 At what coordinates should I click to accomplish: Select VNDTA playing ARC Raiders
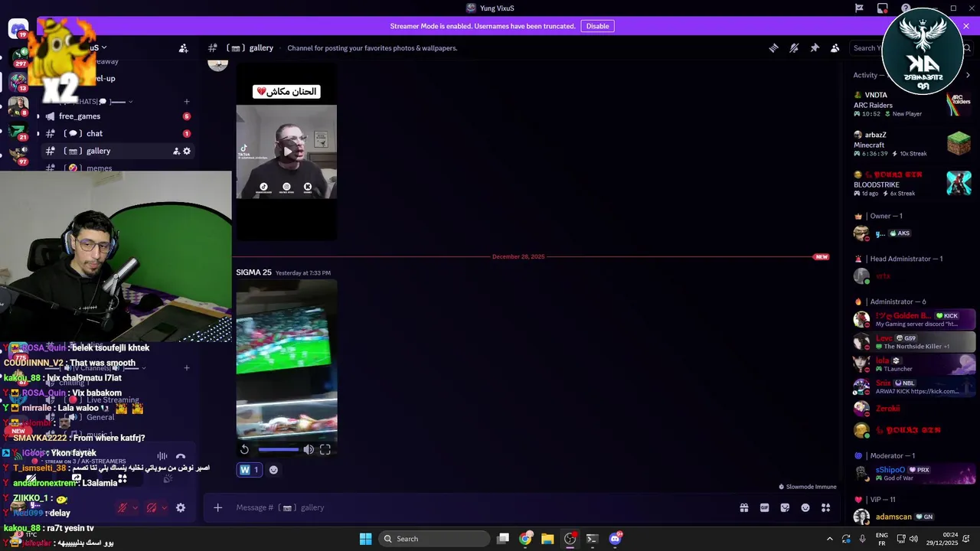tap(913, 104)
